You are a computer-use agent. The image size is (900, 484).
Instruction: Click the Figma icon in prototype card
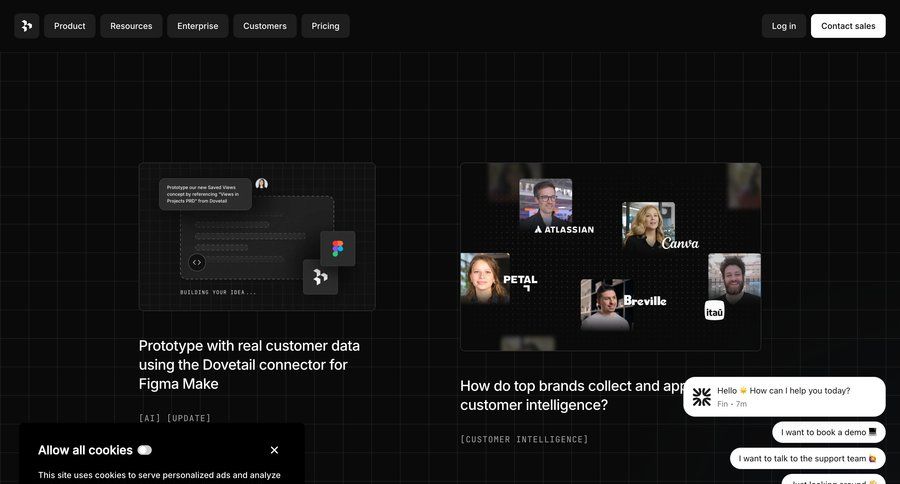pyautogui.click(x=337, y=249)
